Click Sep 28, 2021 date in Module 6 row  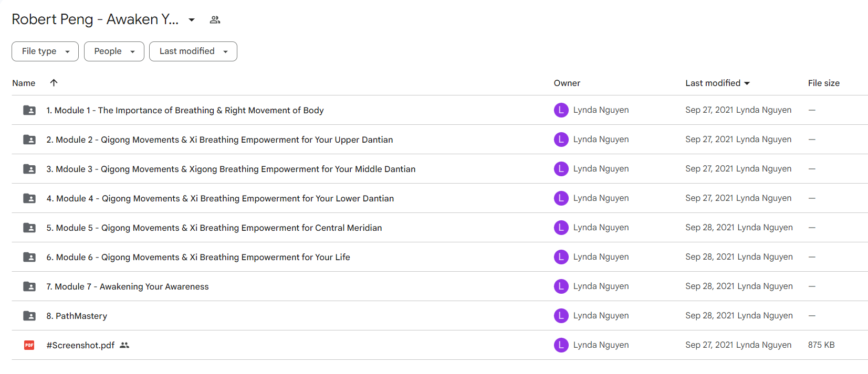pos(710,257)
